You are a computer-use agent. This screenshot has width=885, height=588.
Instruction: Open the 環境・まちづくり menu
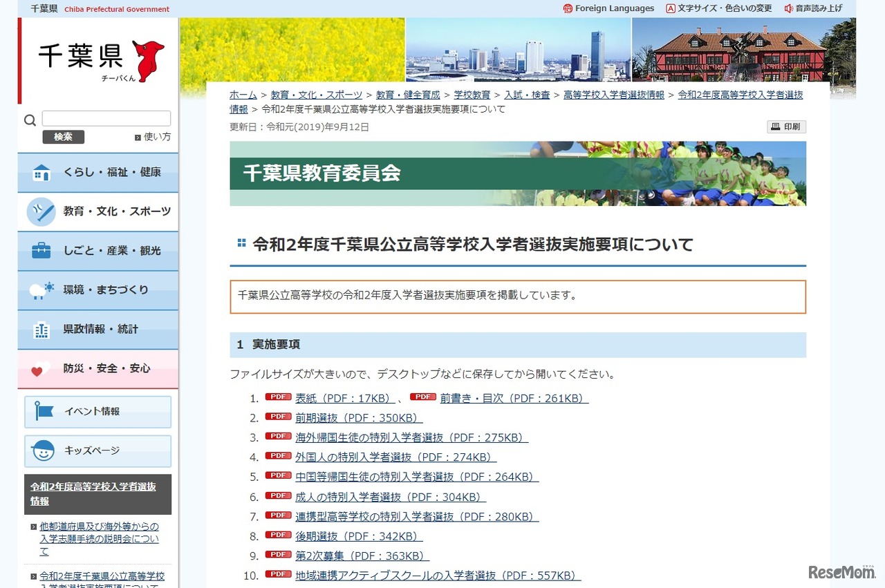(98, 290)
